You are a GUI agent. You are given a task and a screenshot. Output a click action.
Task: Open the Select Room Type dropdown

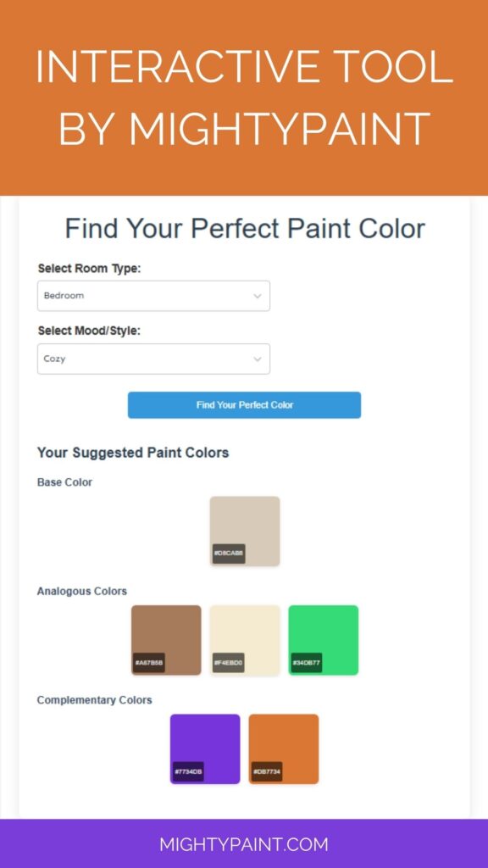[x=153, y=295]
